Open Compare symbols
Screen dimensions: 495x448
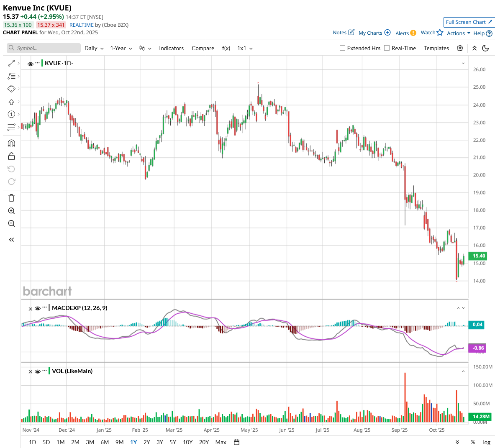click(x=203, y=48)
